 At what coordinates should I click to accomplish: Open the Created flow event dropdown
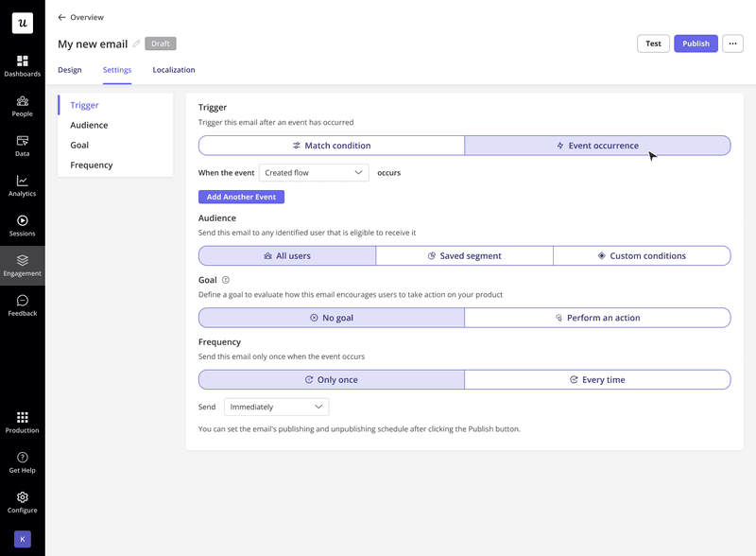click(x=315, y=172)
